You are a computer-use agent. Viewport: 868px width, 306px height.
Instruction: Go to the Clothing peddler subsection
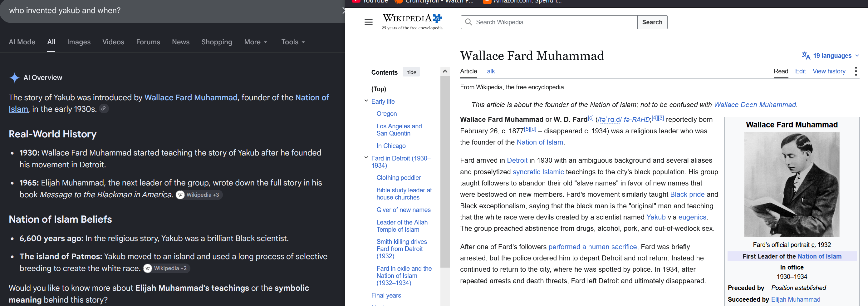pyautogui.click(x=399, y=178)
